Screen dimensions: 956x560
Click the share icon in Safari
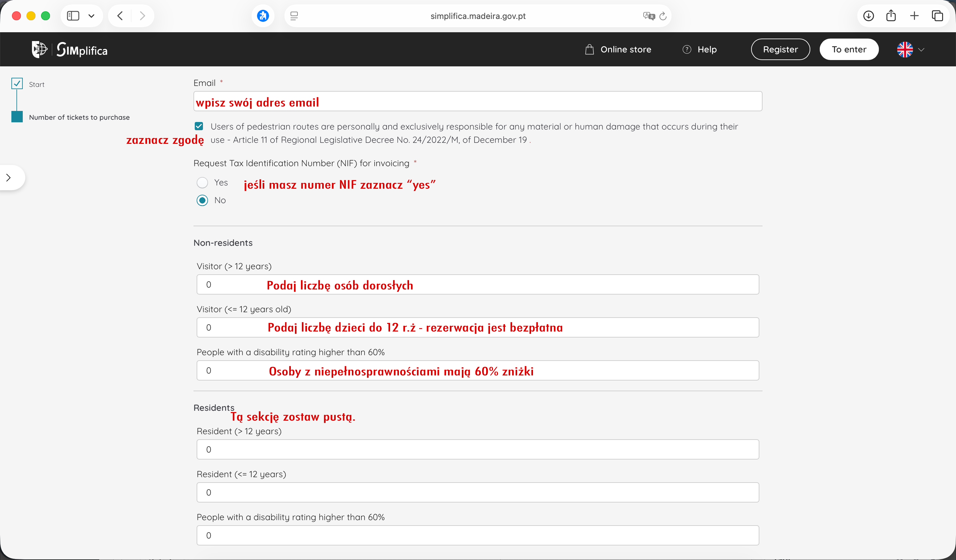click(891, 16)
